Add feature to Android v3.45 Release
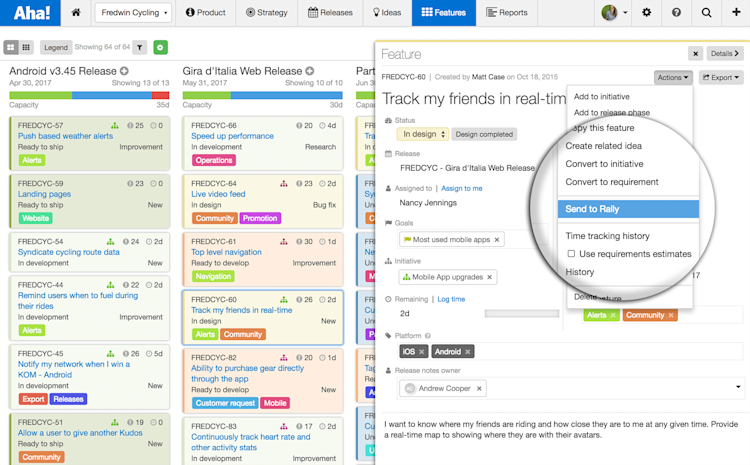This screenshot has height=465, width=750. coord(124,71)
